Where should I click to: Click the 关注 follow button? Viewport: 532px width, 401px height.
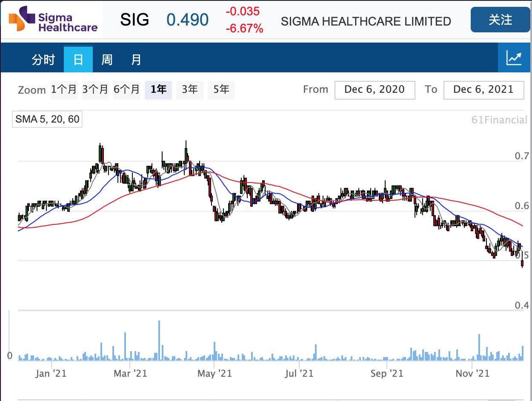500,20
